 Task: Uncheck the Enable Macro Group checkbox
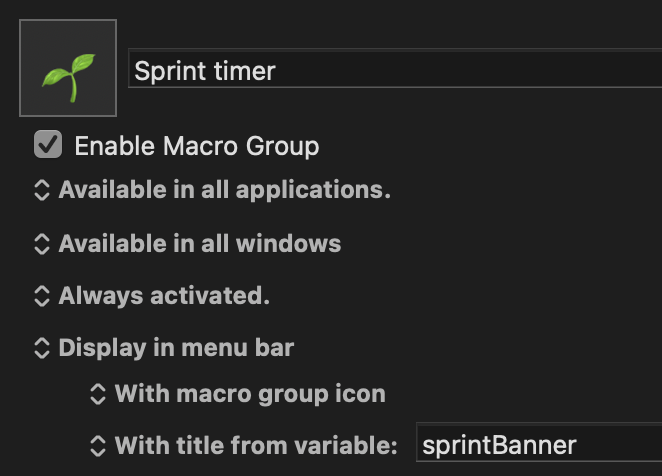click(x=48, y=146)
